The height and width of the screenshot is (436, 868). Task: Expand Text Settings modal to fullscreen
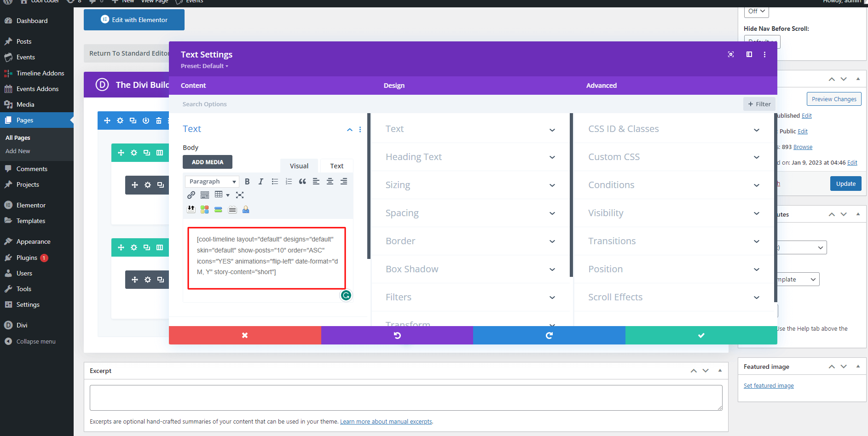coord(731,54)
